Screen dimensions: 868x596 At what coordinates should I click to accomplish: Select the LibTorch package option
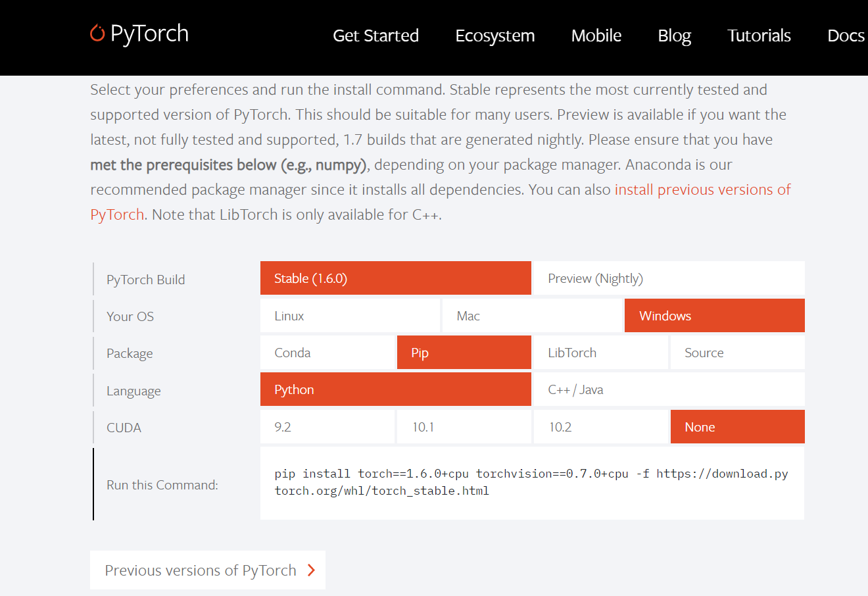[x=601, y=353]
